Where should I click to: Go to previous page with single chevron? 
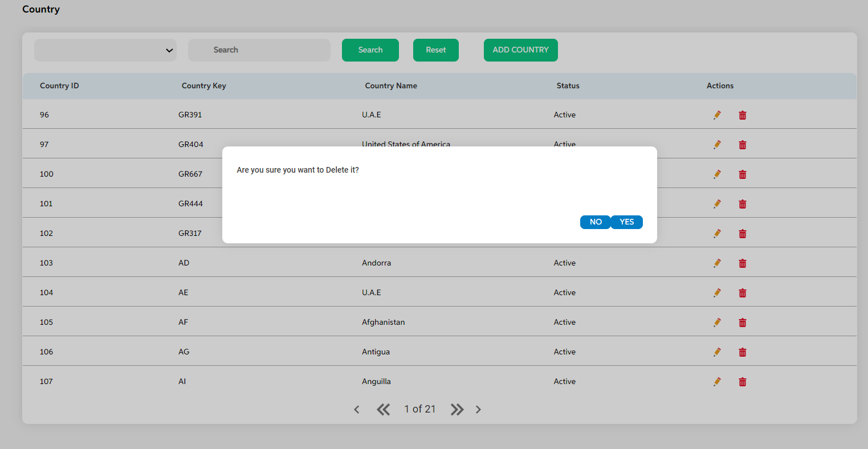coord(357,409)
